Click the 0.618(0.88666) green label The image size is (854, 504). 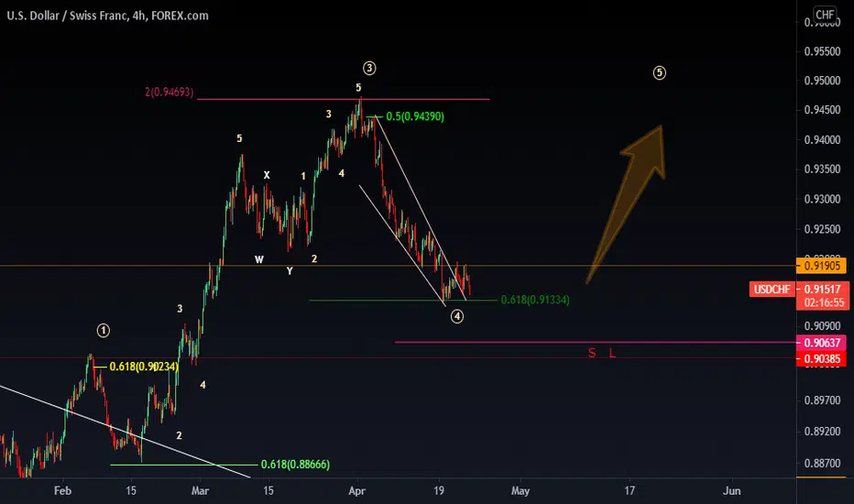[x=295, y=465]
